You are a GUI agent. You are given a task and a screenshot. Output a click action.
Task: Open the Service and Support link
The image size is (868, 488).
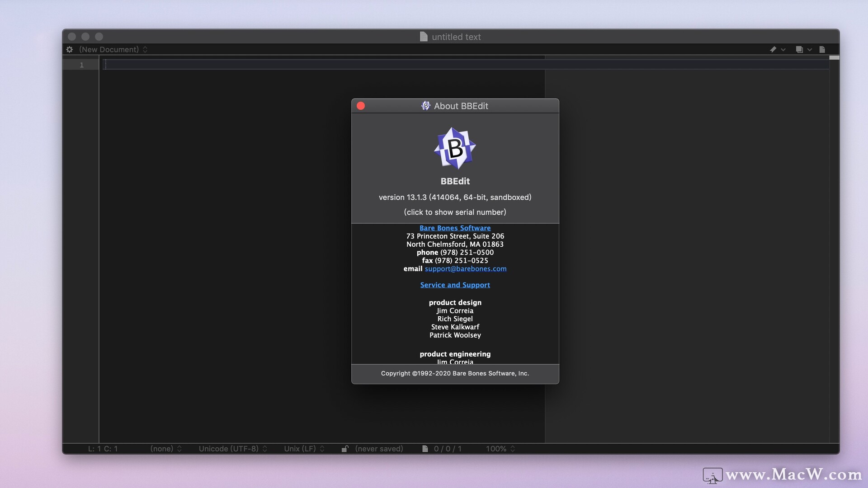(x=455, y=285)
